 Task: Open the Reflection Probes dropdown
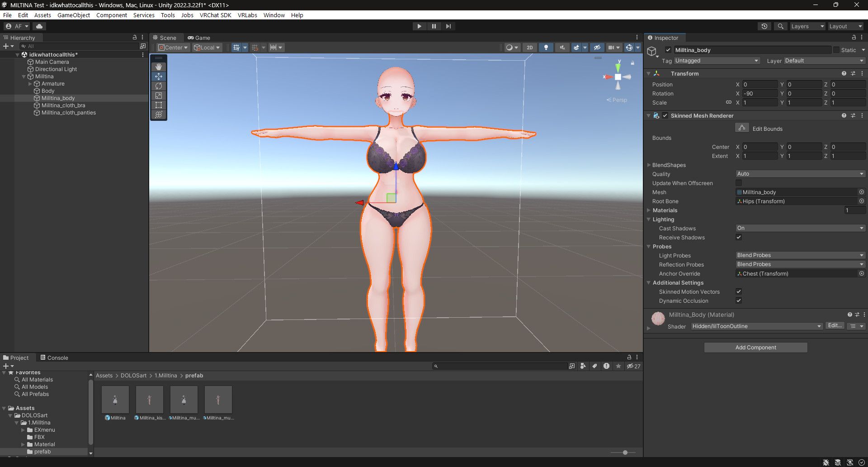coord(800,264)
